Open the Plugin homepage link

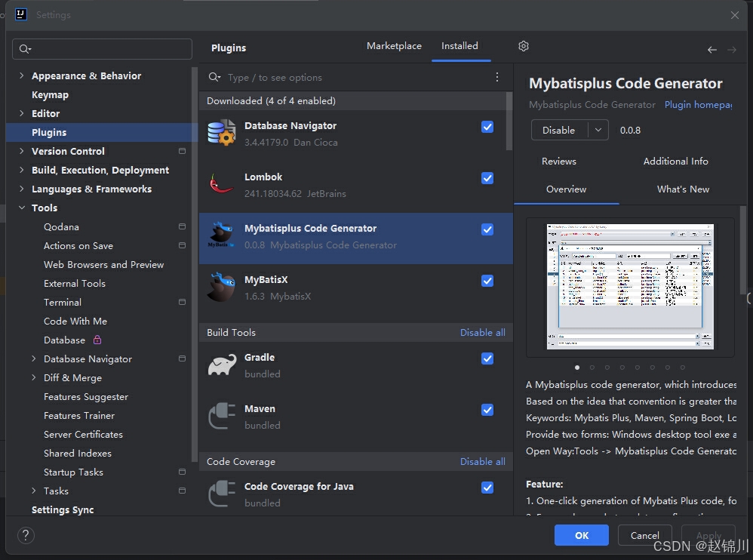(698, 105)
